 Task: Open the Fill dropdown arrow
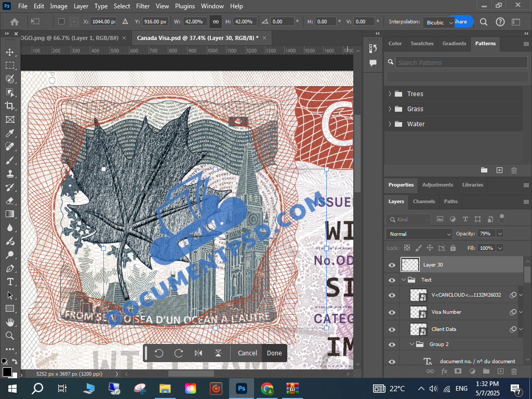[x=499, y=248]
